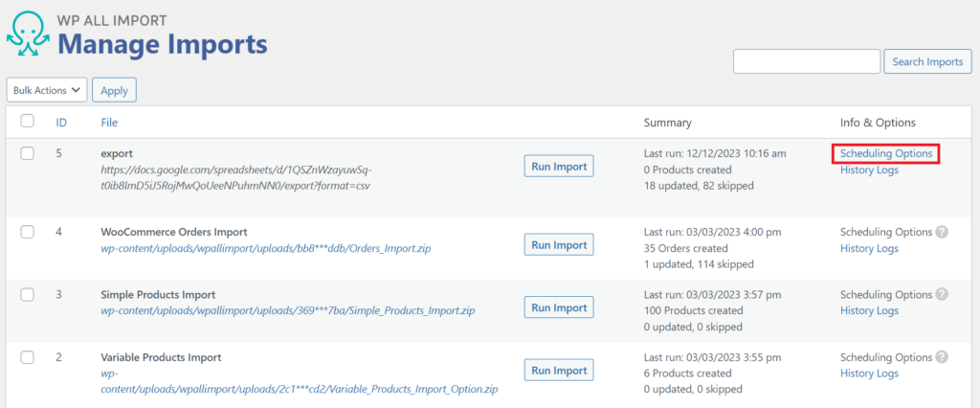Select the Simple Products Import checkbox

coord(28,295)
